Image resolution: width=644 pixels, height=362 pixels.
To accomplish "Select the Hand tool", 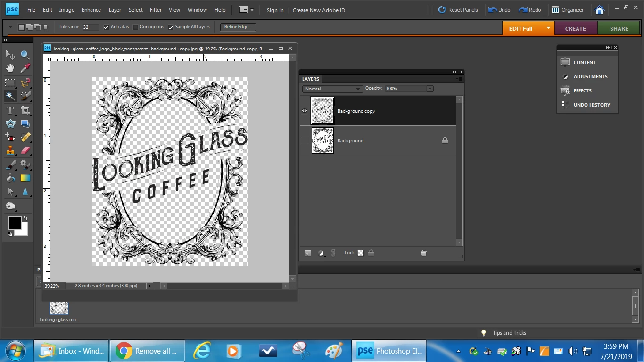I will tap(10, 68).
